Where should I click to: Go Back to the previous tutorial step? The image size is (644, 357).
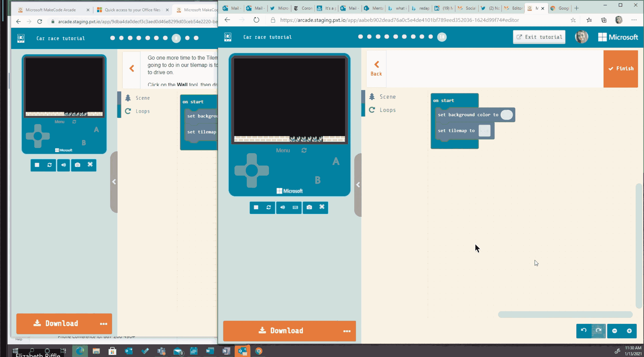(x=376, y=69)
